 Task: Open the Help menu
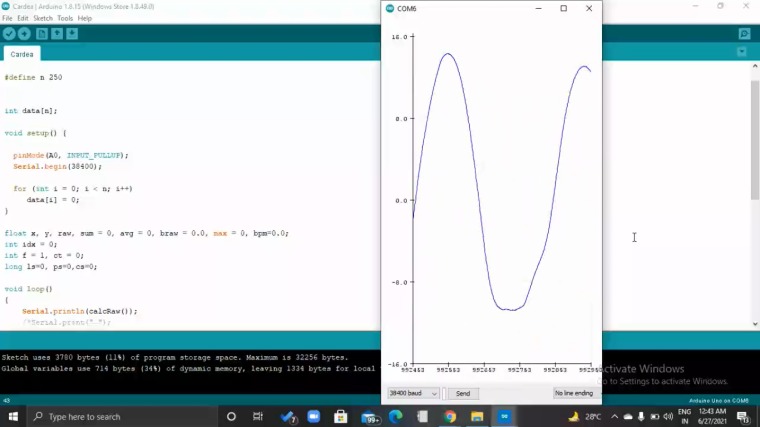[85, 18]
